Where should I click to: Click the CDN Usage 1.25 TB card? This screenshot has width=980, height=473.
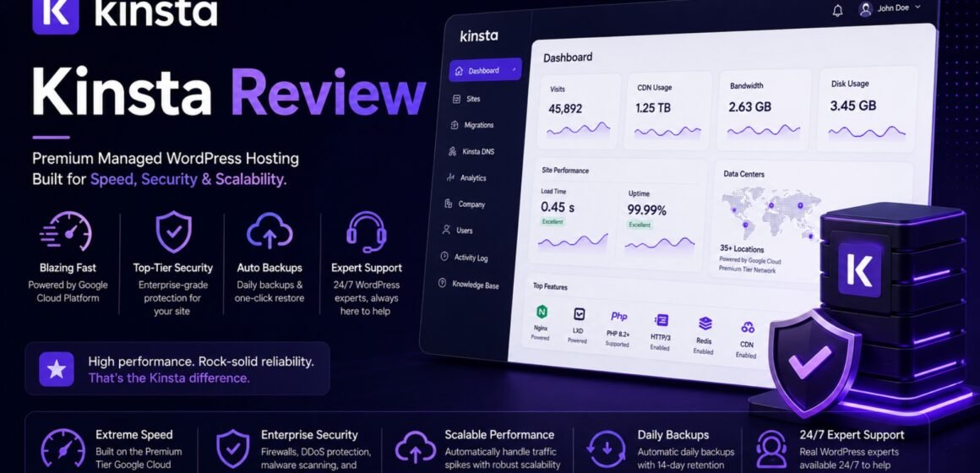pyautogui.click(x=668, y=110)
